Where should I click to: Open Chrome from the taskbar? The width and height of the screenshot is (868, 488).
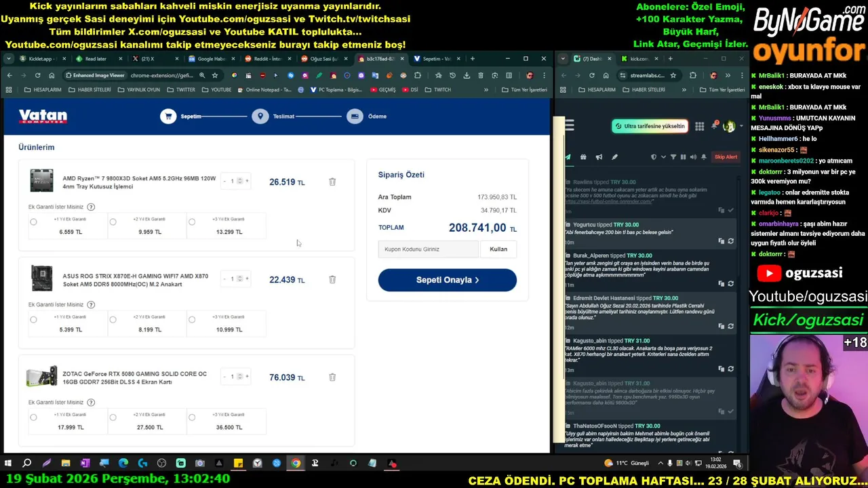pos(296,464)
